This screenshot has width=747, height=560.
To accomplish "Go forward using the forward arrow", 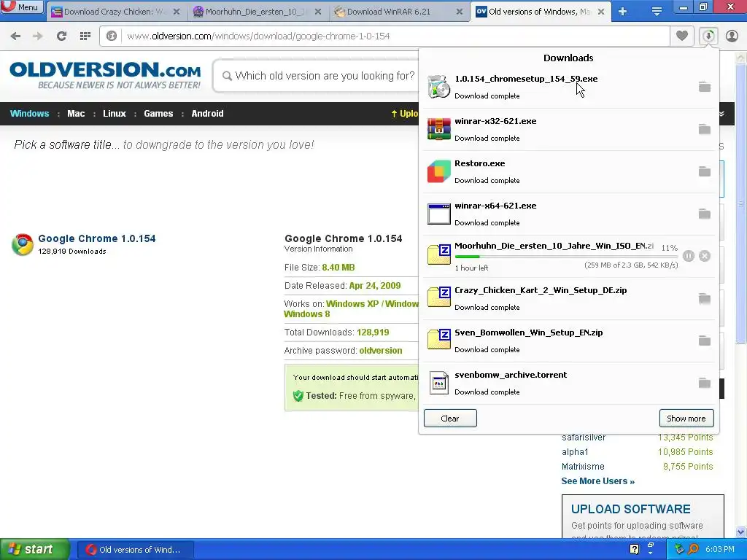I will [38, 36].
